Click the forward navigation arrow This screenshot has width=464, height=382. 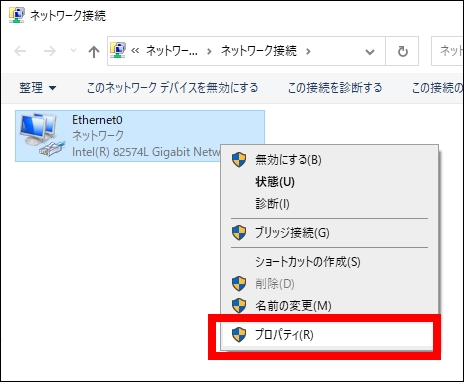tap(50, 51)
